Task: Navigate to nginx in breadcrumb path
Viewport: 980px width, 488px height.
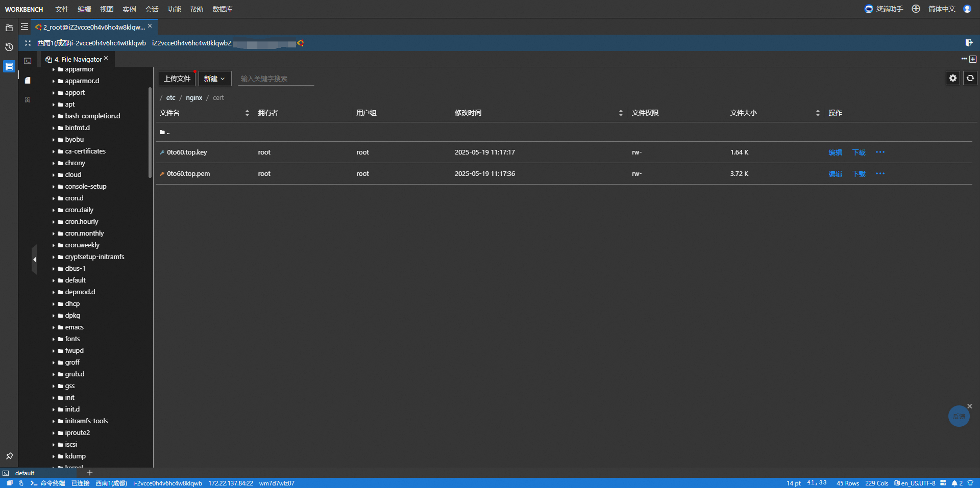Action: pyautogui.click(x=194, y=97)
